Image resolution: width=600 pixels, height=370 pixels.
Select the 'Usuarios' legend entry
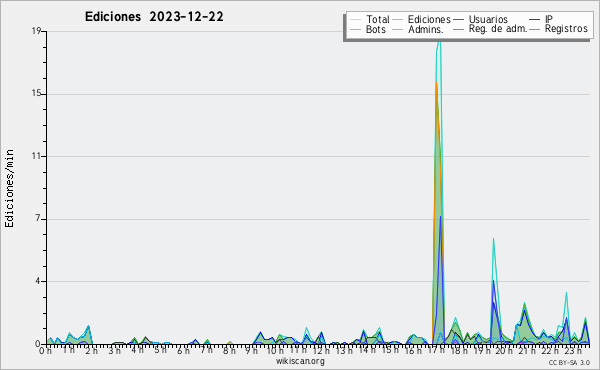(480, 19)
